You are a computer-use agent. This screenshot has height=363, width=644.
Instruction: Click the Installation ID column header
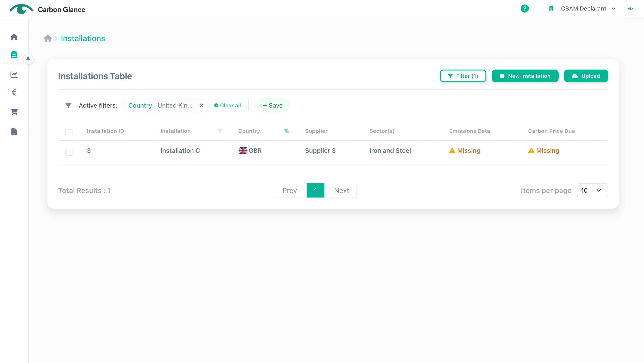coord(105,131)
